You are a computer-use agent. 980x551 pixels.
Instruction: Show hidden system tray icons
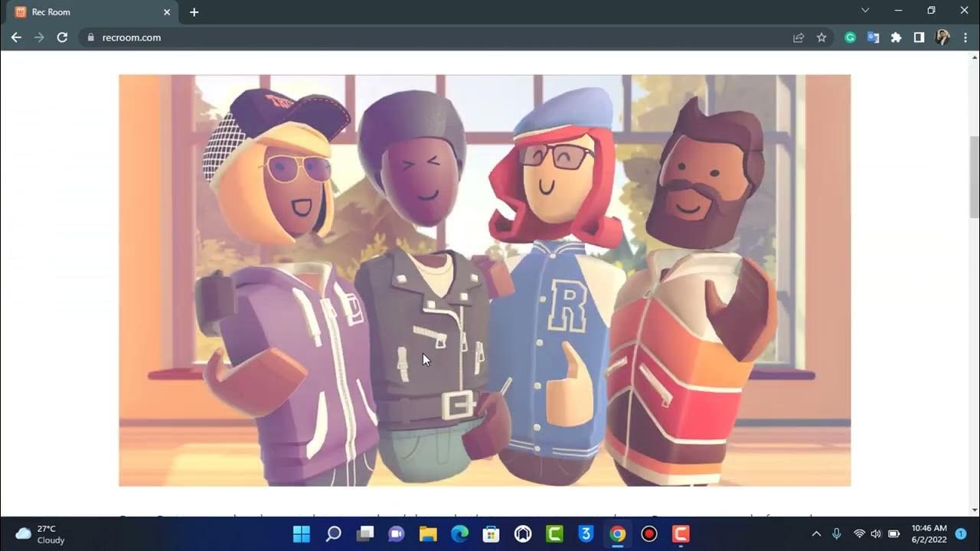coord(816,533)
